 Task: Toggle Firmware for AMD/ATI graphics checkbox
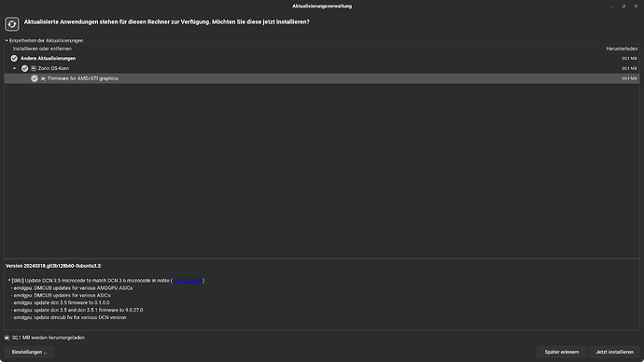coord(35,78)
